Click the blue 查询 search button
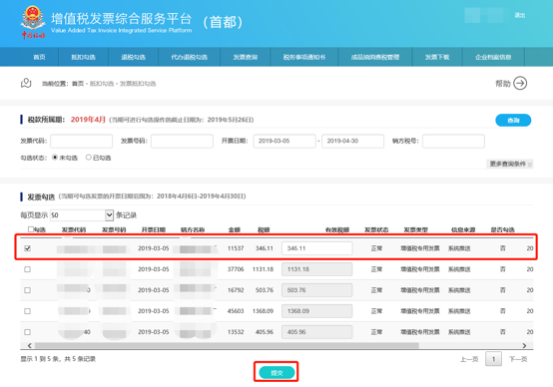This screenshot has height=387, width=553. pos(513,120)
